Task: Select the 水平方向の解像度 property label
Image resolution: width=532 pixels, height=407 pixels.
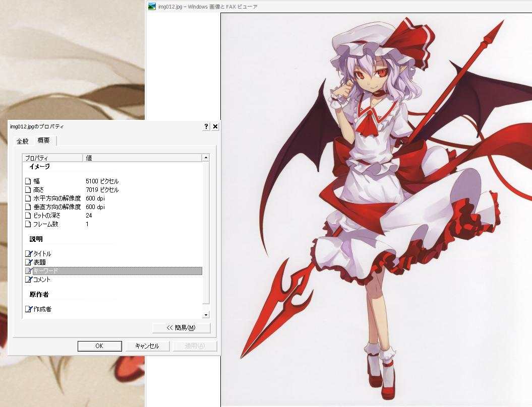Action: (57, 198)
